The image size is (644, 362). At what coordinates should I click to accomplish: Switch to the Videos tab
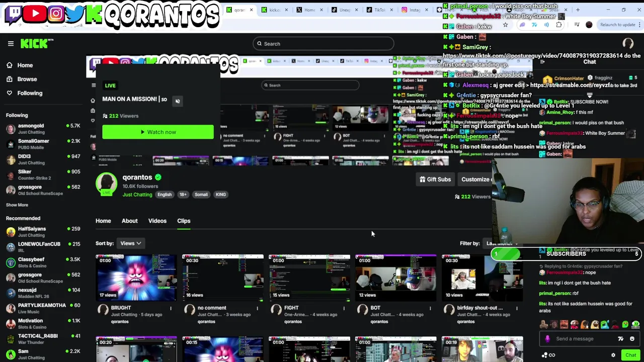point(157,221)
